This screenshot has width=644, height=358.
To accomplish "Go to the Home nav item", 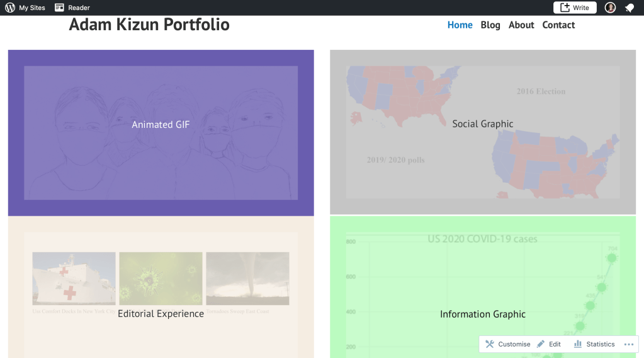I will 460,25.
